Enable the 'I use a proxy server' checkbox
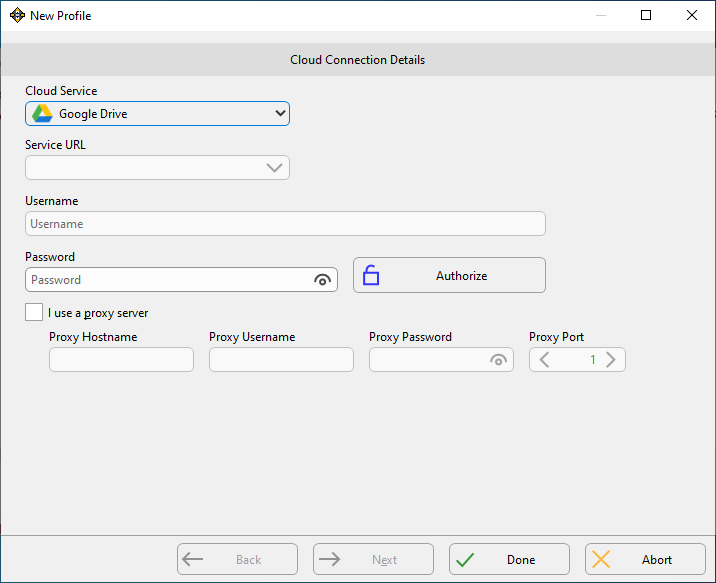 coord(34,312)
